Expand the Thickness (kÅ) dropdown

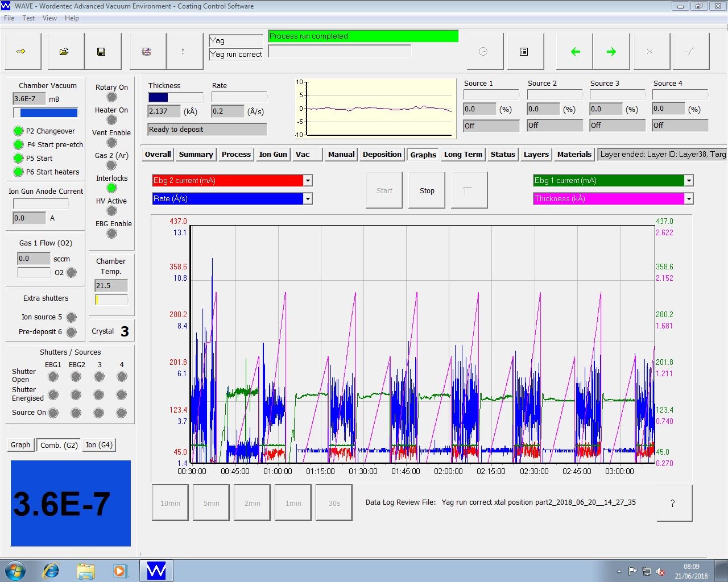click(689, 199)
